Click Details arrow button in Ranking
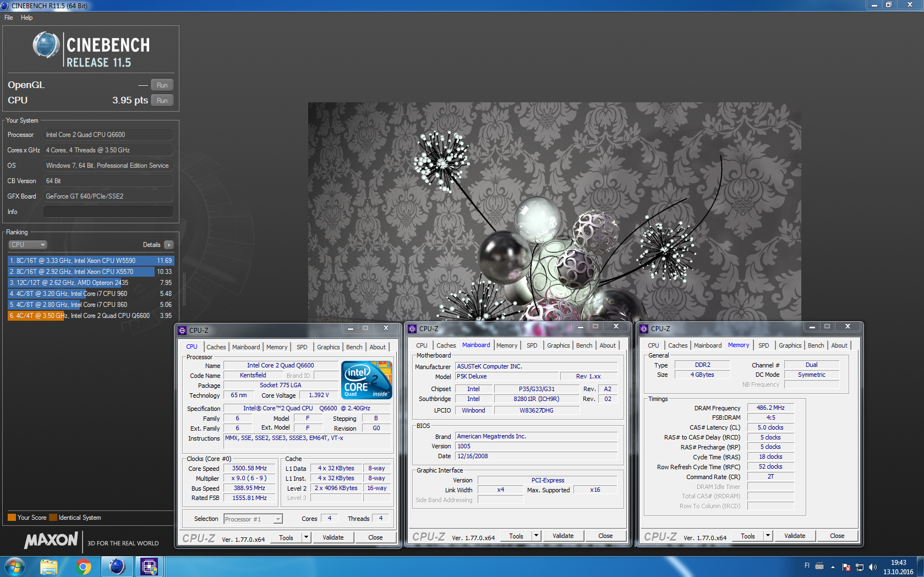 [x=169, y=245]
